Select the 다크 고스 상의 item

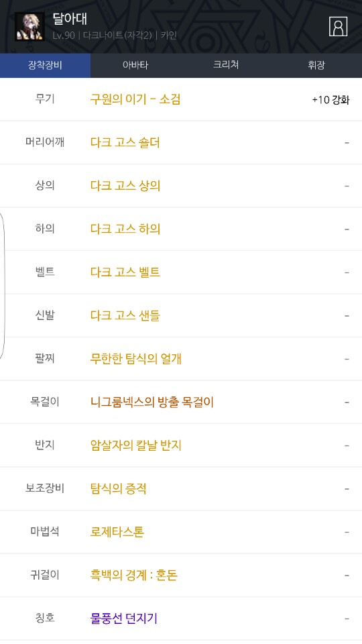click(125, 186)
